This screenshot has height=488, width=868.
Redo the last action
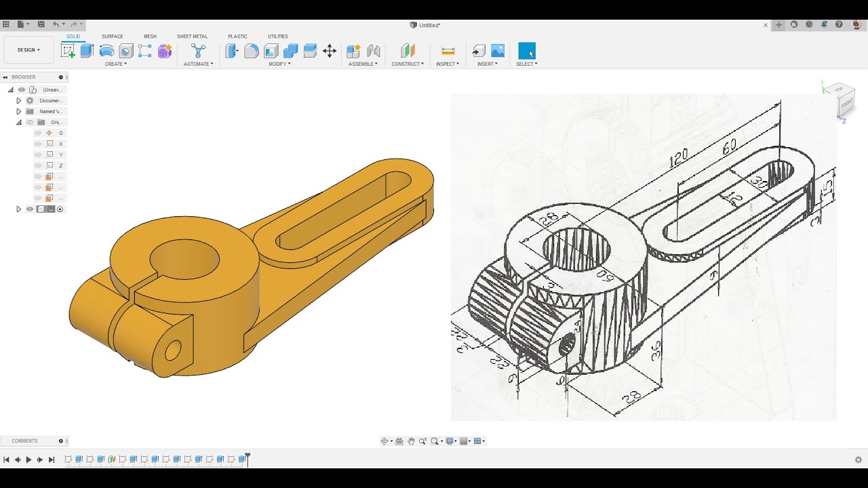[75, 24]
